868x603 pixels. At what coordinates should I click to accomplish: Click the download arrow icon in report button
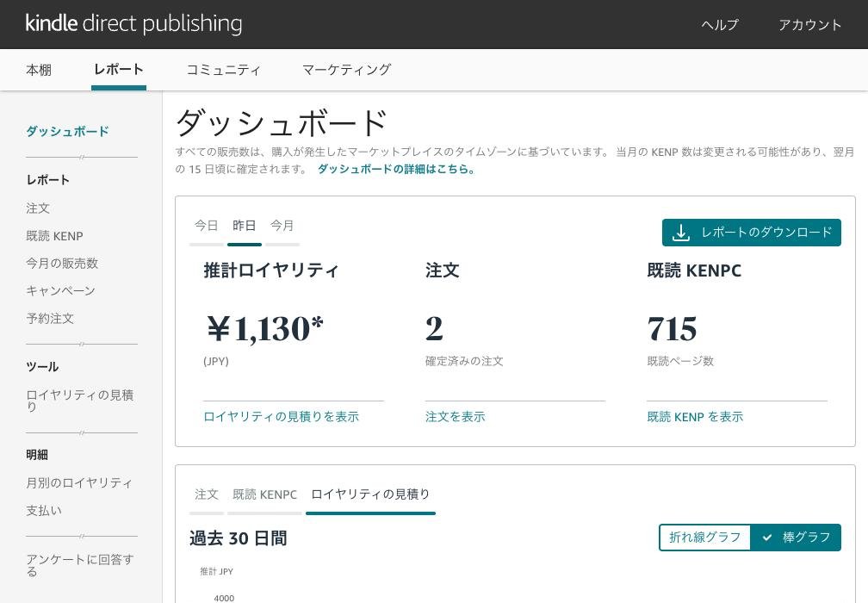click(681, 233)
